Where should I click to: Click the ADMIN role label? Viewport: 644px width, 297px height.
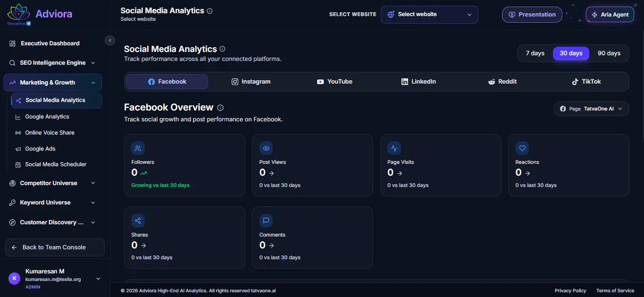pos(33,287)
